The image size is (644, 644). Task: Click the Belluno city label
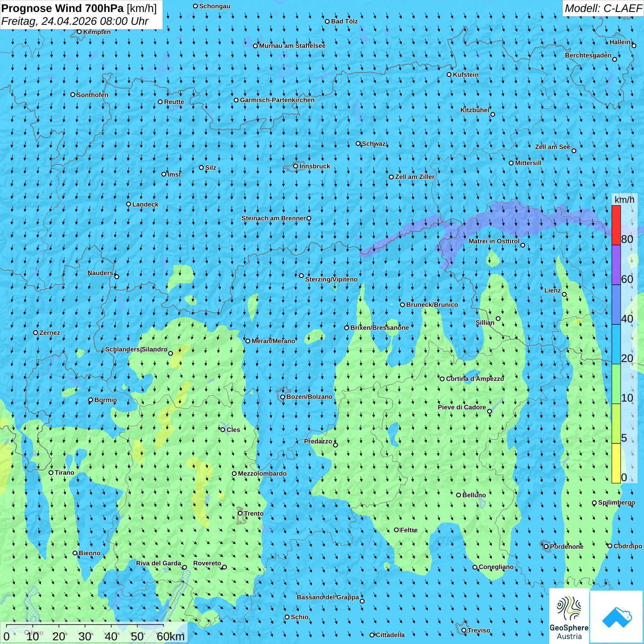tap(474, 495)
